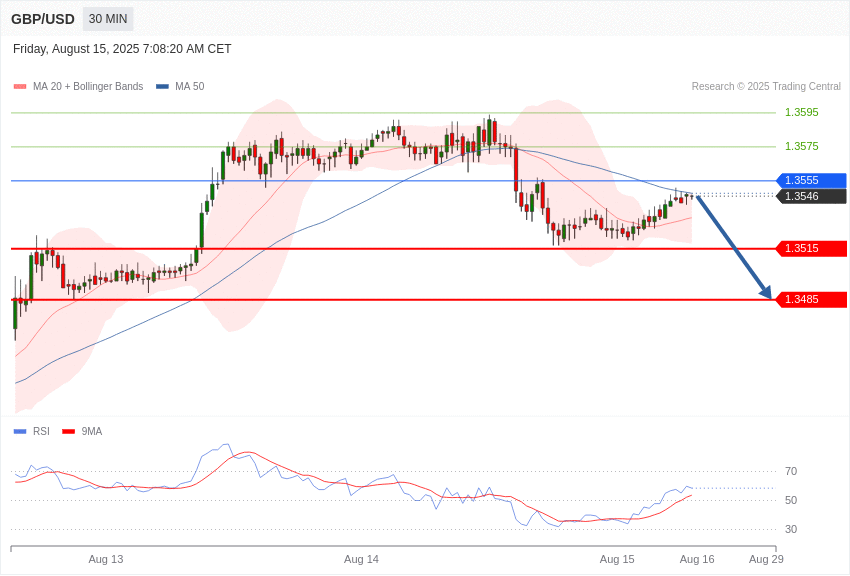Viewport: 850px width, 576px height.
Task: Click the MA 20 + Bollinger Bands legend label
Action: pyautogui.click(x=88, y=87)
